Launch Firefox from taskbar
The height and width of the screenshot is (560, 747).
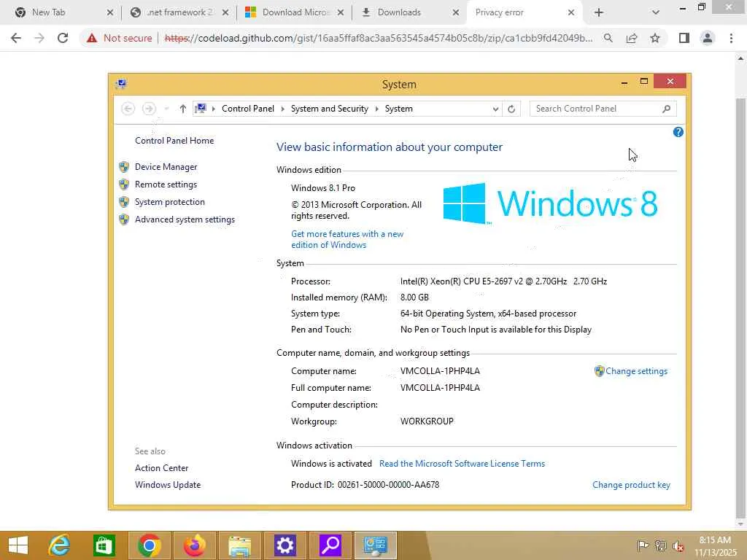coord(194,545)
